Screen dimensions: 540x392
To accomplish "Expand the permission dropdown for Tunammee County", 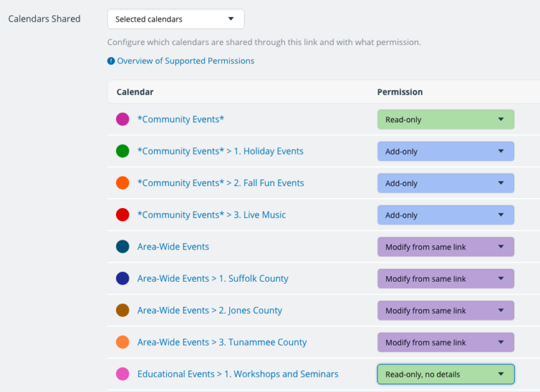I will (x=446, y=342).
